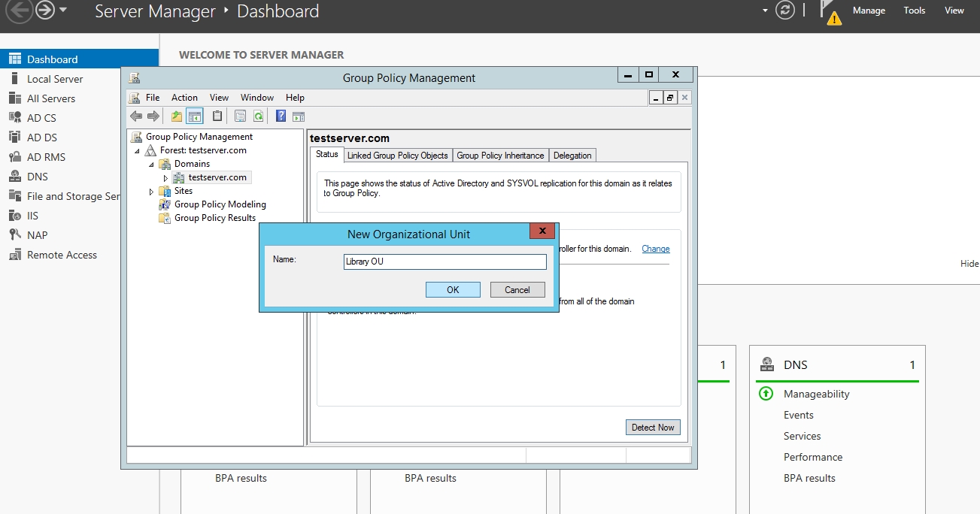Click the back arrow in Group Policy toolbar
The image size is (980, 514).
[136, 116]
